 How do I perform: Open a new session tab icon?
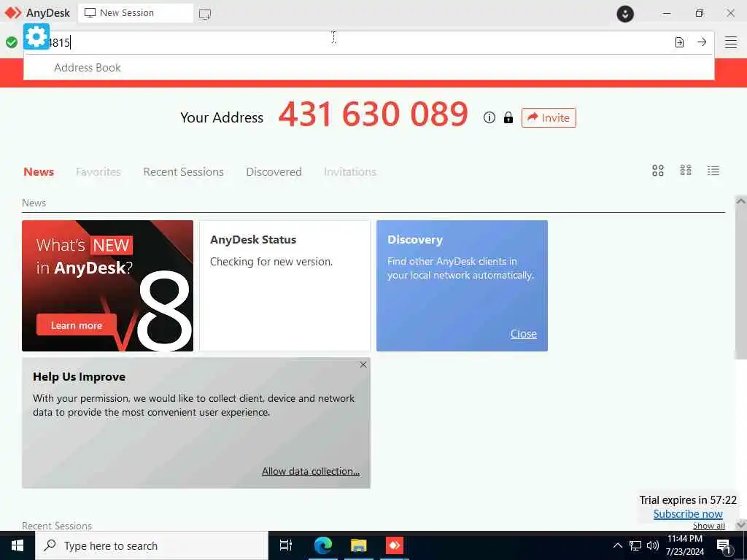click(205, 14)
